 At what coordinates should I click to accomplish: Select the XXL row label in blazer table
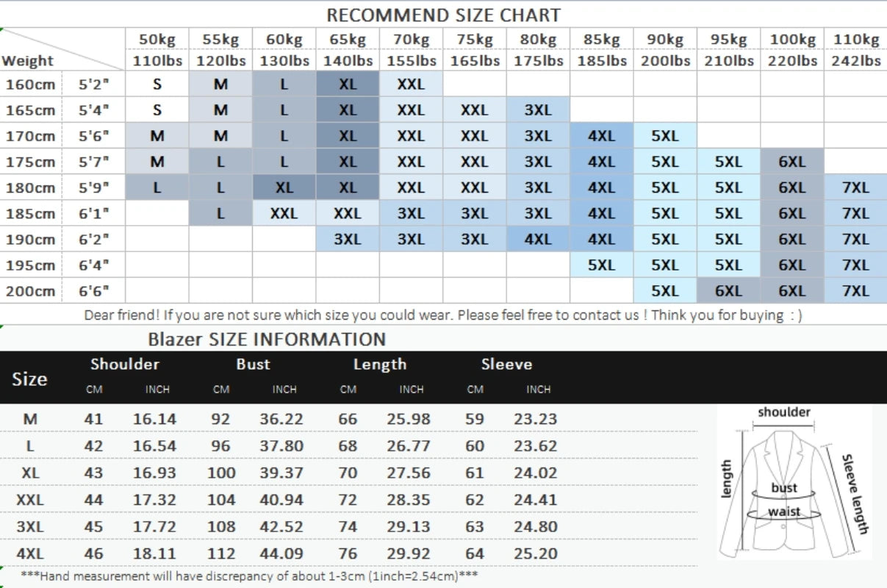[30, 500]
